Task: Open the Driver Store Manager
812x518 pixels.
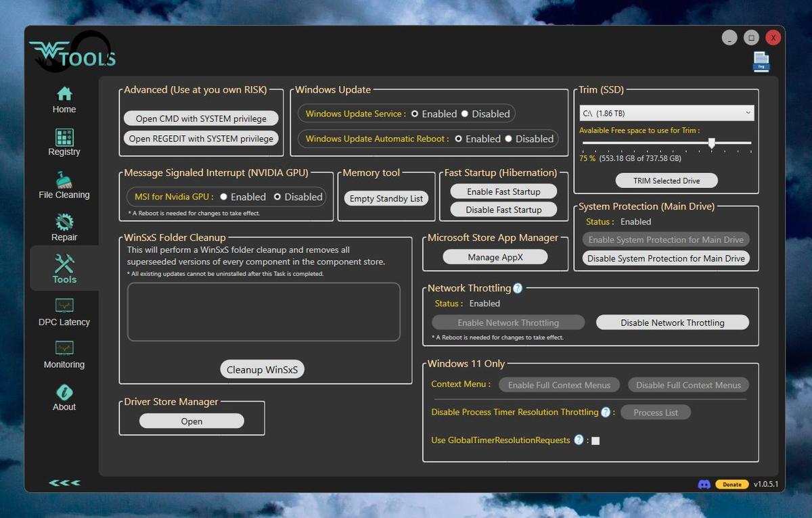Action: [x=191, y=421]
